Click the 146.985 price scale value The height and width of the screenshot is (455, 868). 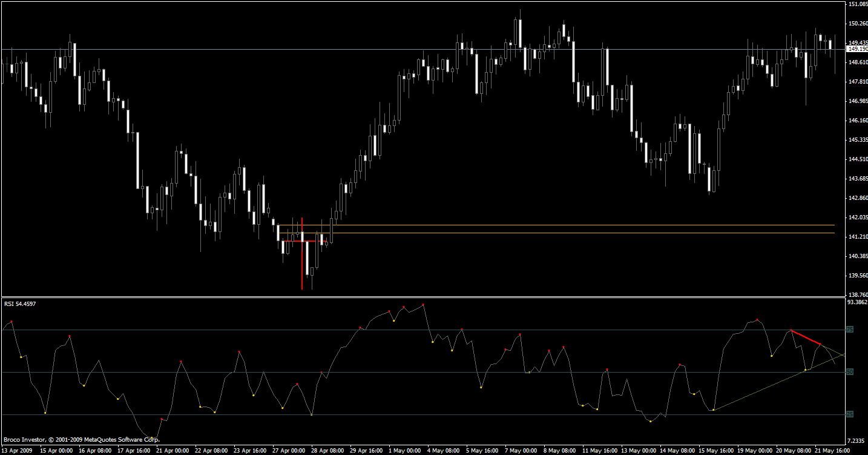pos(858,101)
